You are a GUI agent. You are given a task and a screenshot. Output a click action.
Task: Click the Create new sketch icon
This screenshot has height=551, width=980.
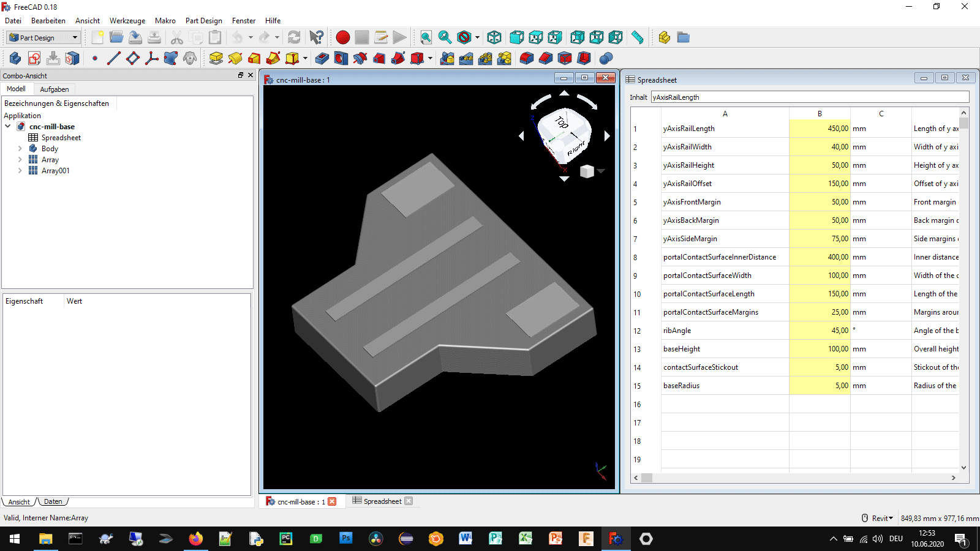34,58
